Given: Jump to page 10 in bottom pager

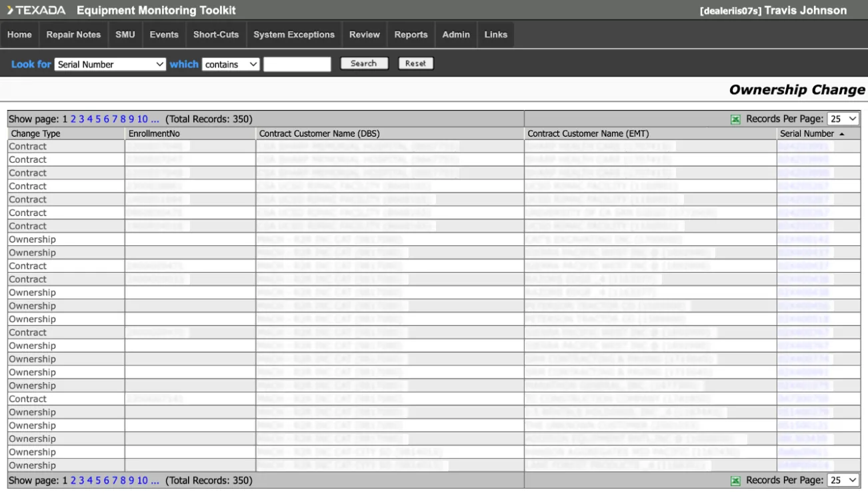Looking at the screenshot, I should tap(143, 480).
